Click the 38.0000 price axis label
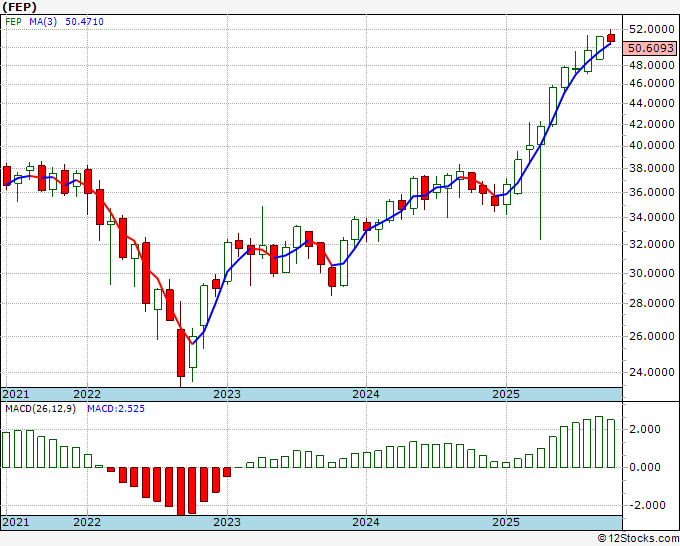 pos(652,168)
